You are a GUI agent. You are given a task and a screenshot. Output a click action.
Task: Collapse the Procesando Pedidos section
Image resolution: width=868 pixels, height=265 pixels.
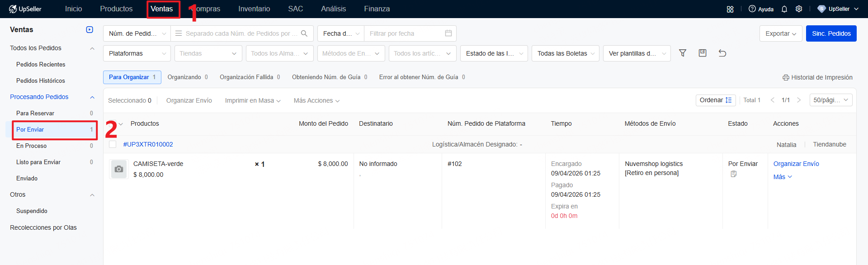click(92, 97)
